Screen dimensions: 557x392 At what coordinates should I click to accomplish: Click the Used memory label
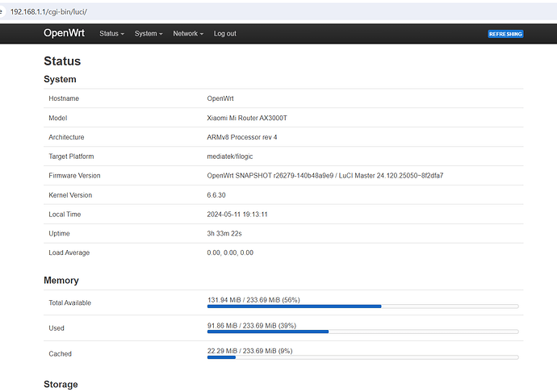point(57,328)
